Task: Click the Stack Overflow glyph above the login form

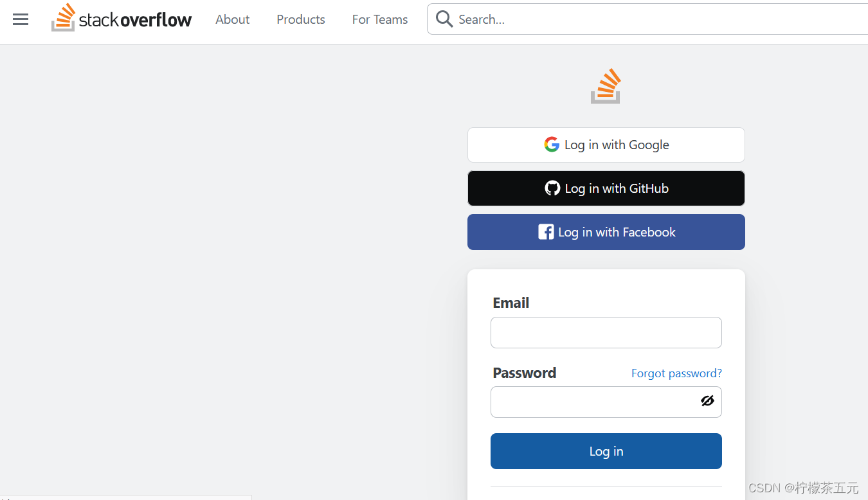Action: (605, 85)
